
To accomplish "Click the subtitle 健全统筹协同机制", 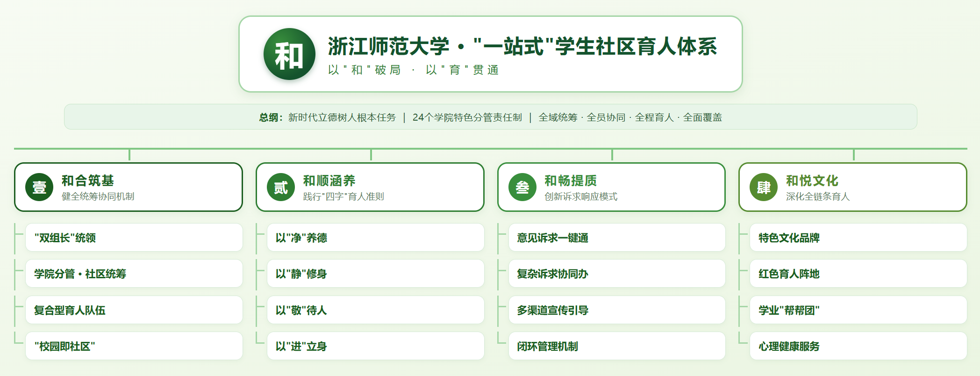I will [x=98, y=196].
